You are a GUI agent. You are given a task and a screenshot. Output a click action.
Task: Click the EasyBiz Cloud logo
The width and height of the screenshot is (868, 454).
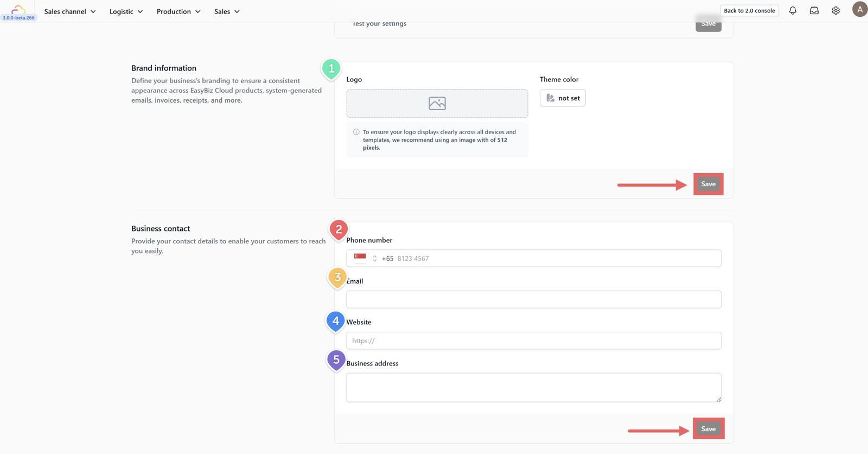point(18,9)
